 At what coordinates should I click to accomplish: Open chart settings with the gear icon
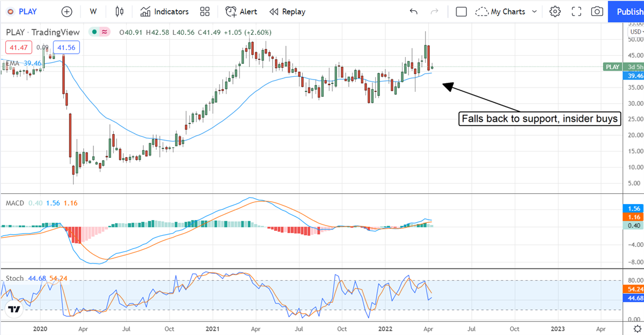point(555,11)
